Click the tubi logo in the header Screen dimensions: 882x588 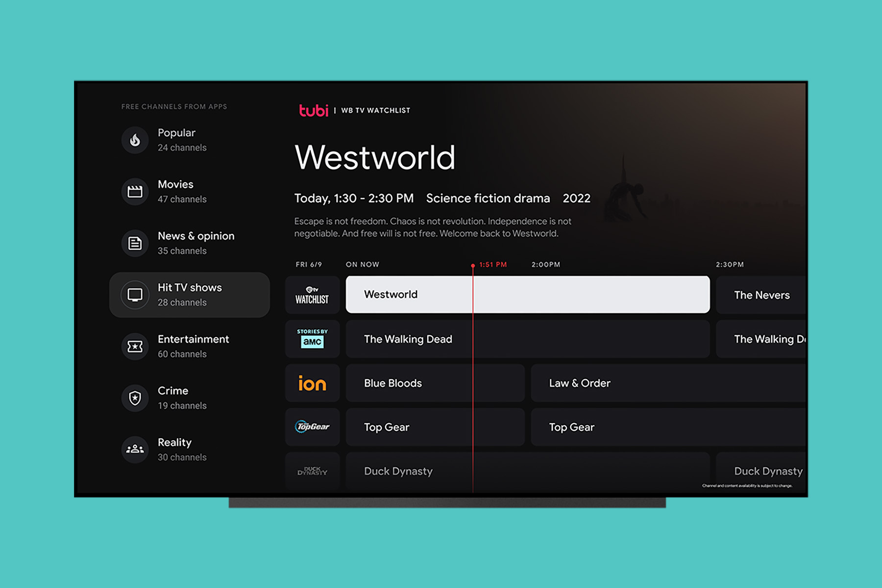[314, 111]
